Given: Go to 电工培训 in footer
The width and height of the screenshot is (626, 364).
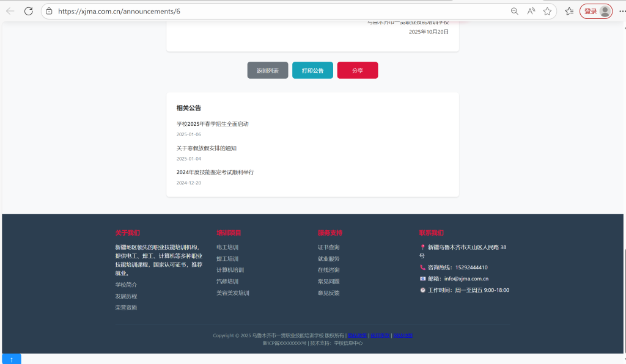Looking at the screenshot, I should 227,247.
